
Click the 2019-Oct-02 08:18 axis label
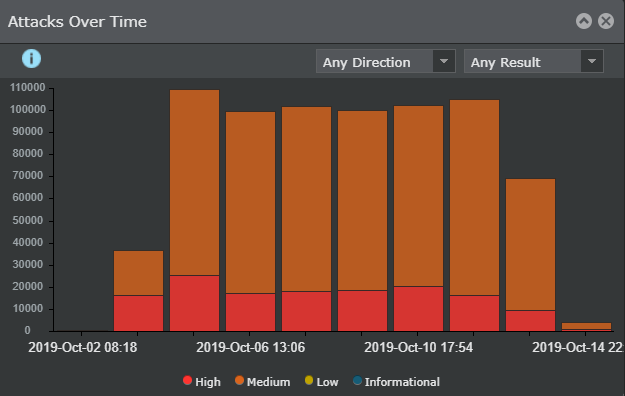coord(83,347)
